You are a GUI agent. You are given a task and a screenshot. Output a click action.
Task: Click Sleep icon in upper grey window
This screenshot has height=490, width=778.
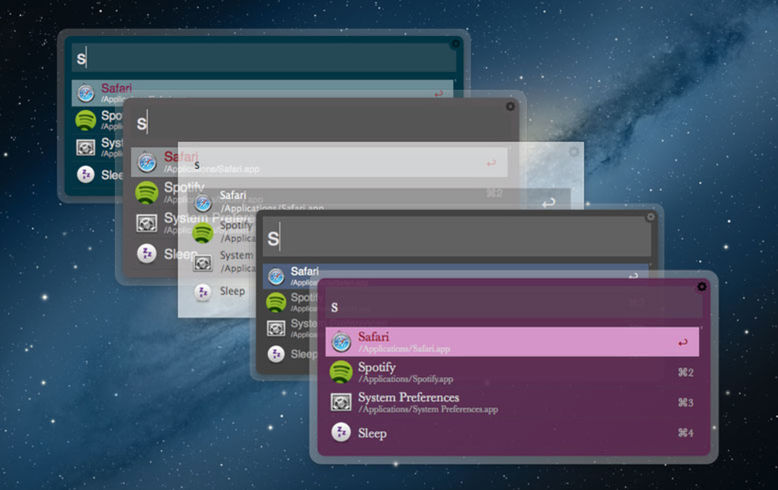click(147, 253)
